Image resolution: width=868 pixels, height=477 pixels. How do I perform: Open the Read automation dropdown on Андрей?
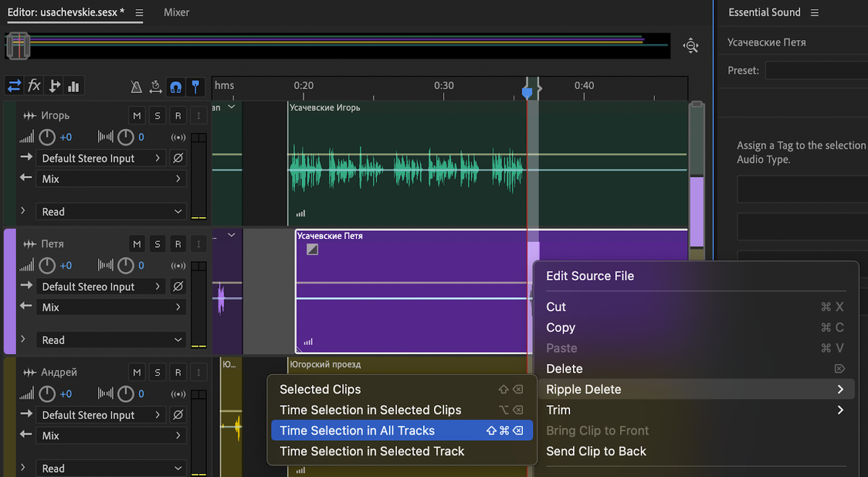pyautogui.click(x=111, y=468)
